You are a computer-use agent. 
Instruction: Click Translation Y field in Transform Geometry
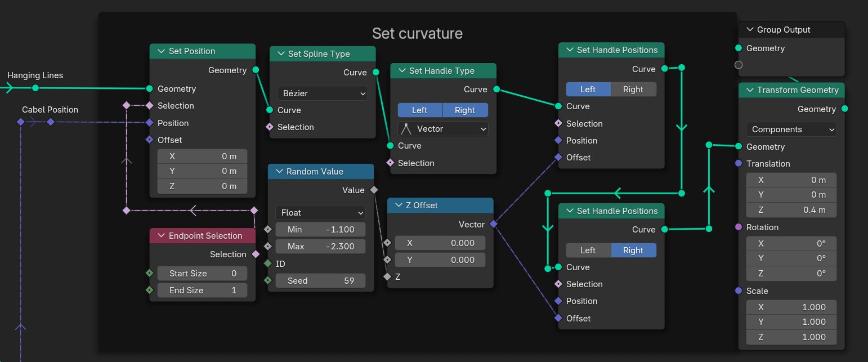(x=791, y=195)
